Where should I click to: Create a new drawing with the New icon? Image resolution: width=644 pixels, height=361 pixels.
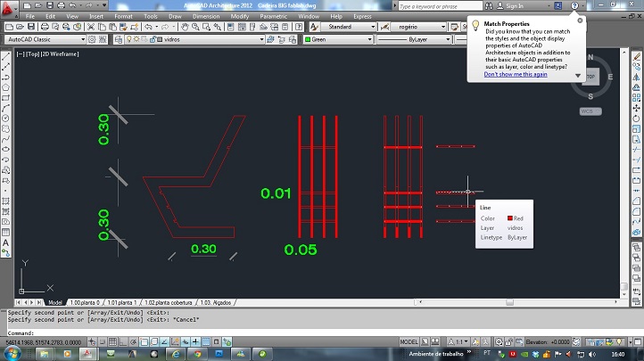[x=9, y=27]
